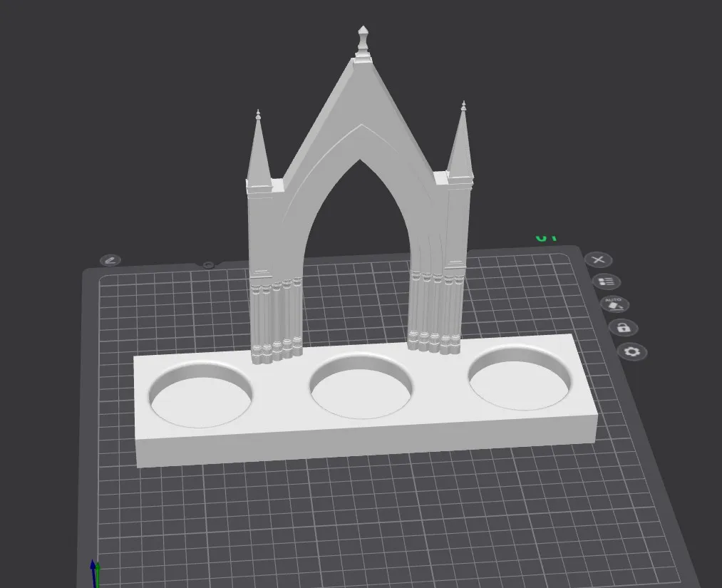Screen dimensions: 722x588
Task: Auto-orient objects using the AUTO icon
Action: click(614, 304)
